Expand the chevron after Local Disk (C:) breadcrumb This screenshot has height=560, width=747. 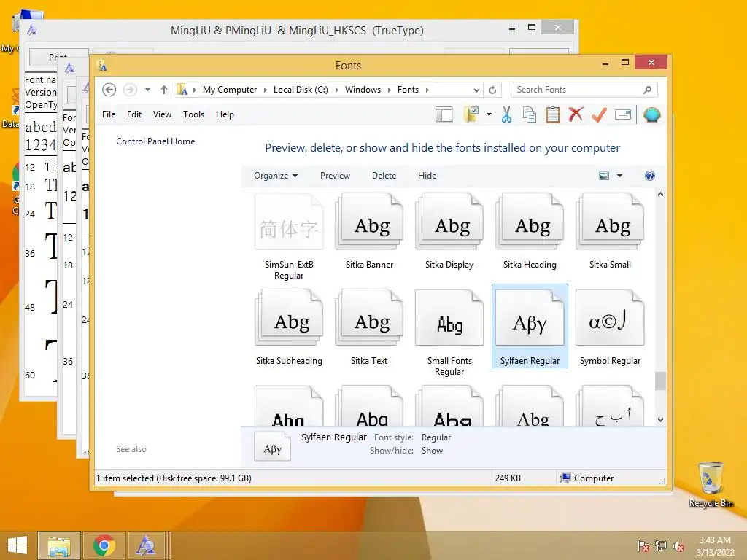337,90
